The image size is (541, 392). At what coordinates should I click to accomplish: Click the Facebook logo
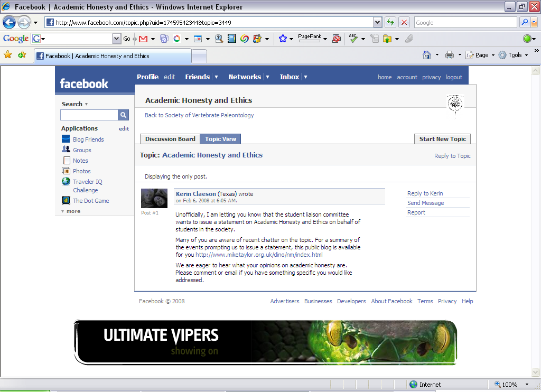point(84,83)
